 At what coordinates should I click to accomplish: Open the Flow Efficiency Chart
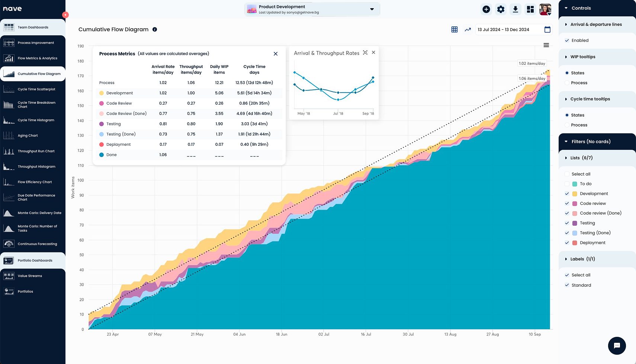(34, 182)
